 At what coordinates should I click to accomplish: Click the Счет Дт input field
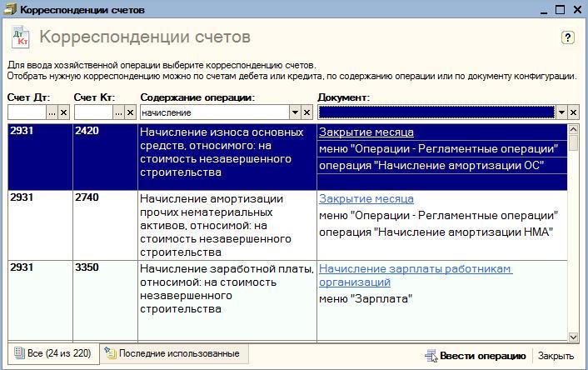tap(26, 112)
